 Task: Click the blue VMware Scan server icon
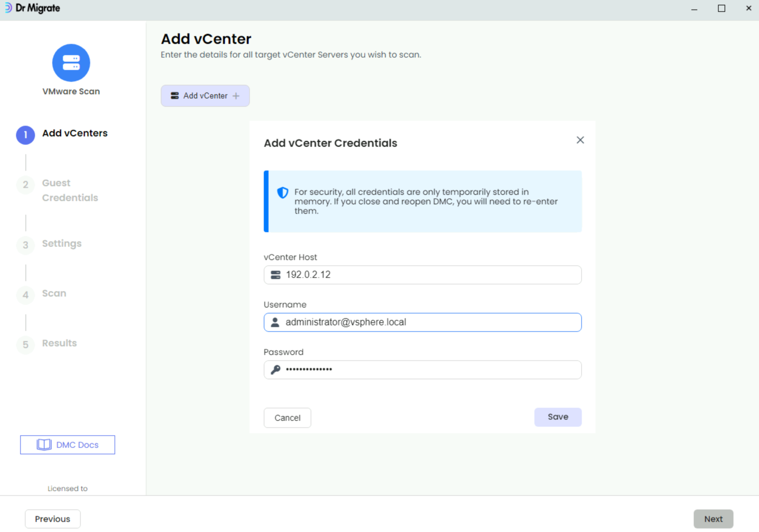coord(71,63)
